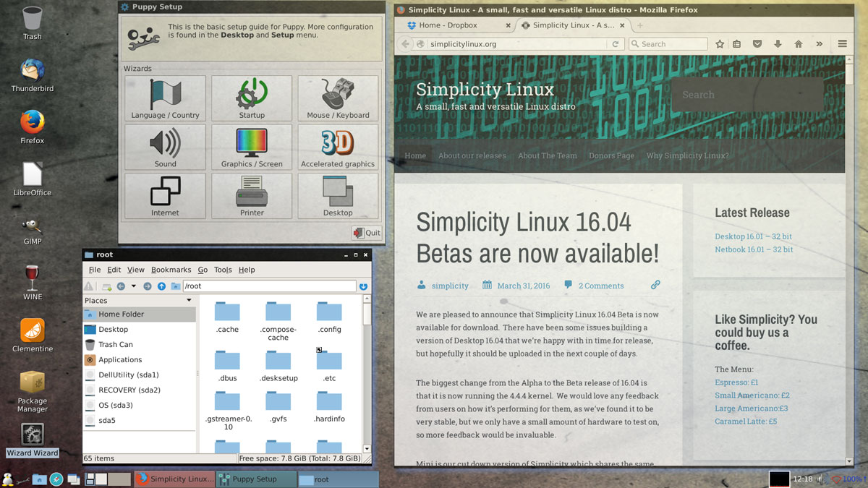Select Trash Can in Places sidebar
Viewport: 868px width, 488px height.
click(x=139, y=345)
